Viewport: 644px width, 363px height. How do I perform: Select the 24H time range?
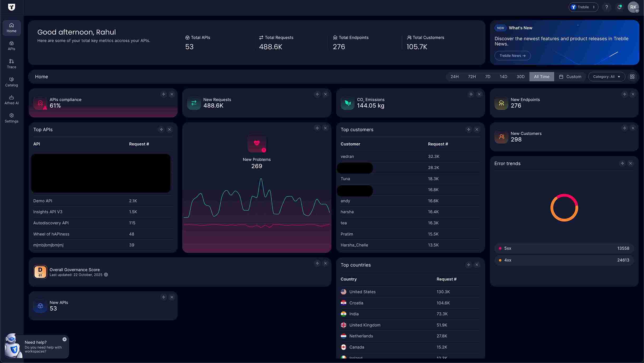[454, 77]
